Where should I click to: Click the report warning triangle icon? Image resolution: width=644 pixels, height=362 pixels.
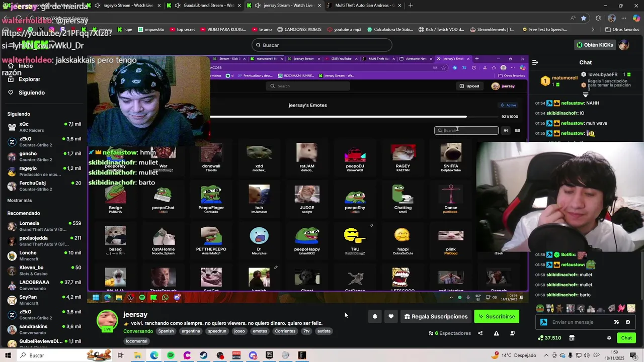[496, 333]
